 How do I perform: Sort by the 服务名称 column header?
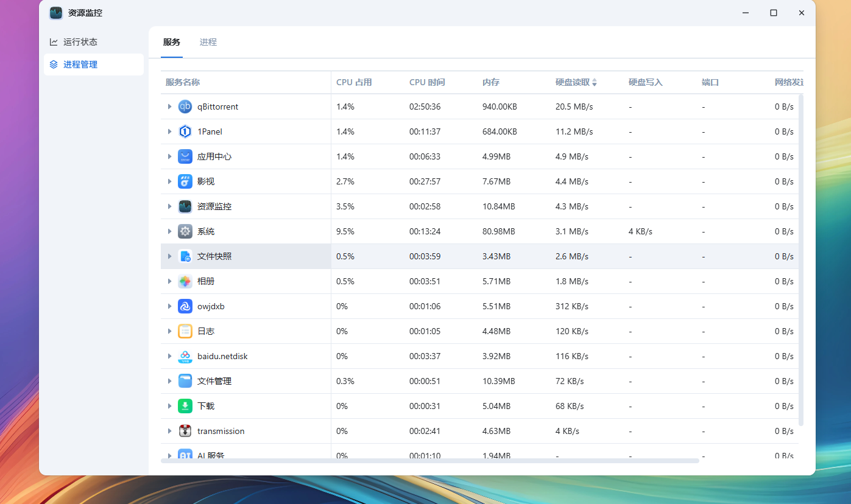(183, 82)
